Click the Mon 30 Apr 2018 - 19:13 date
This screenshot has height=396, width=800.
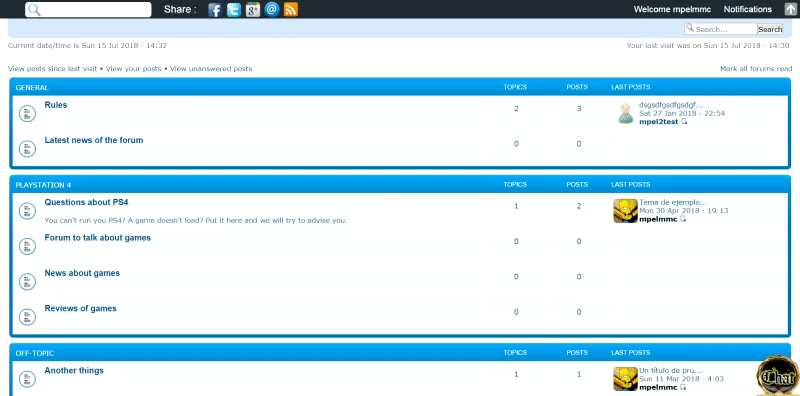[684, 211]
